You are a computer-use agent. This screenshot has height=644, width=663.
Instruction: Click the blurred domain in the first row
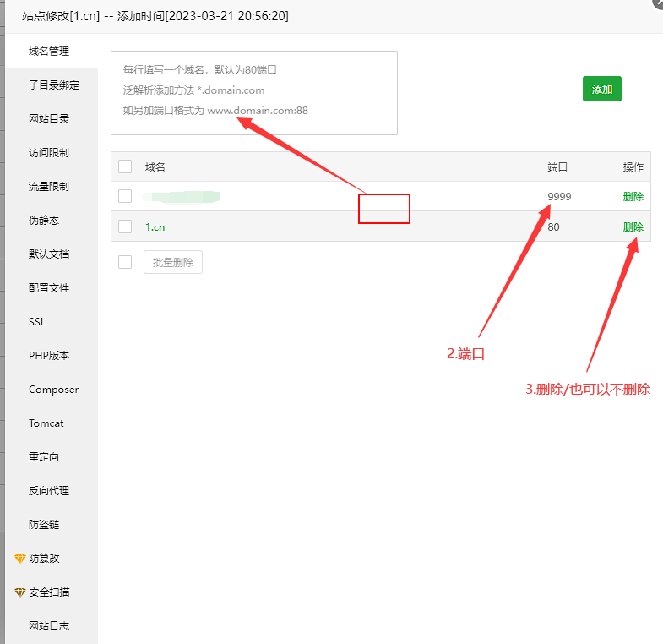(x=181, y=197)
